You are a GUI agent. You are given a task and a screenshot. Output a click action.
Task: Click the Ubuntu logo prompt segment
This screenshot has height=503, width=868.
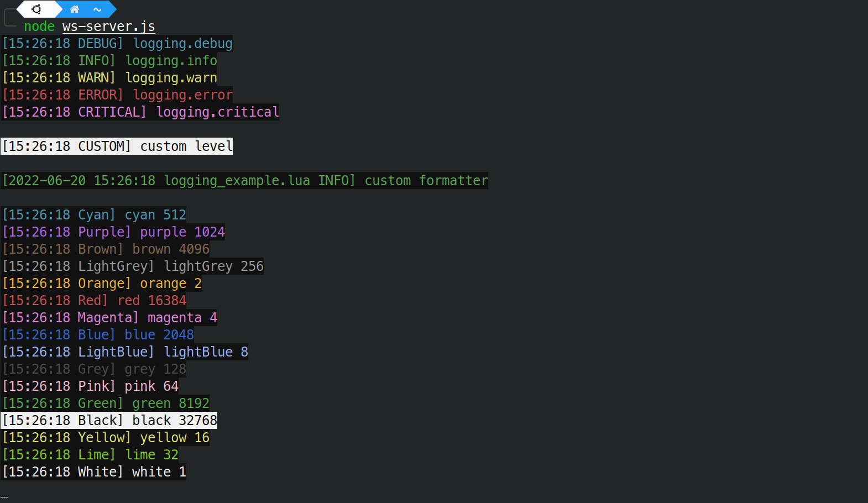point(39,9)
